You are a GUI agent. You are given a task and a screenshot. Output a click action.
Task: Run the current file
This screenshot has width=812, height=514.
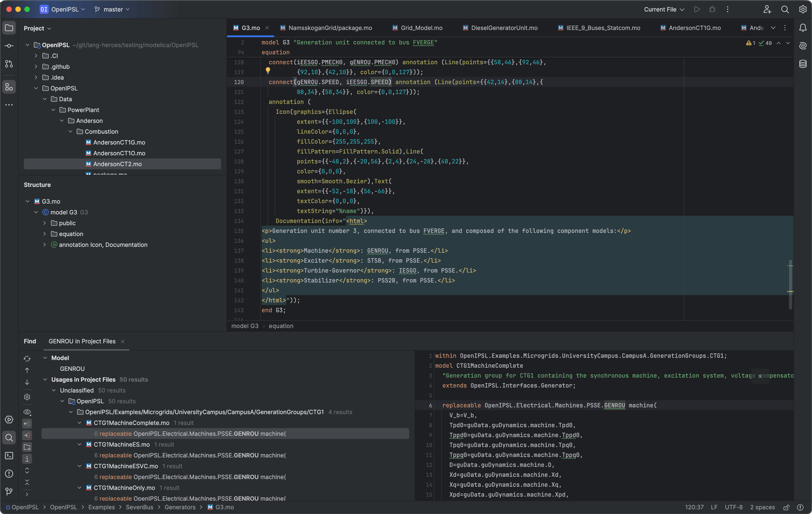(x=697, y=9)
